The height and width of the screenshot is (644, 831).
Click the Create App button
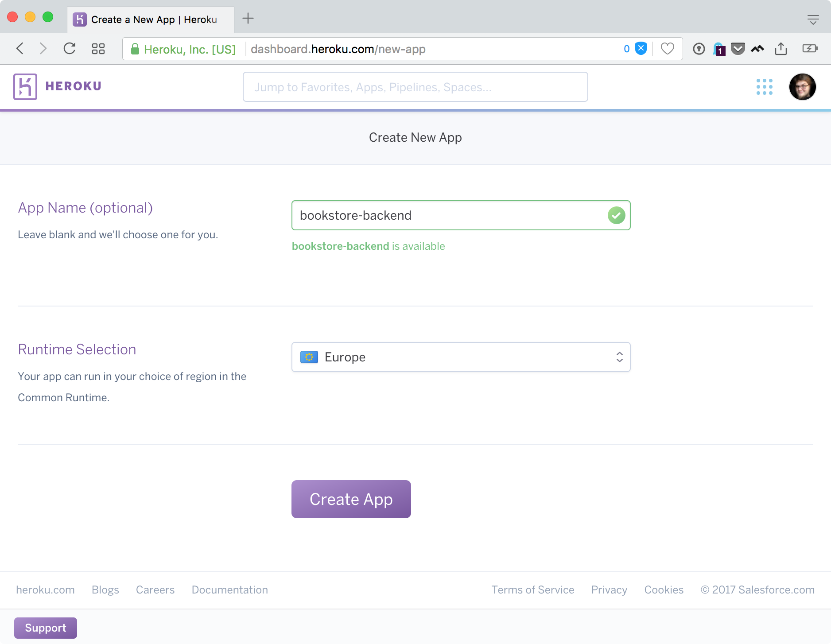pyautogui.click(x=351, y=499)
